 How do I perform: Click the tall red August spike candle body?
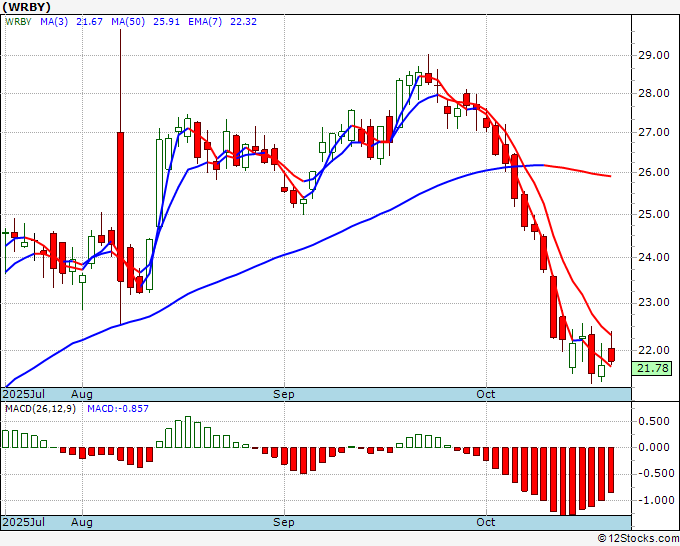pos(120,207)
